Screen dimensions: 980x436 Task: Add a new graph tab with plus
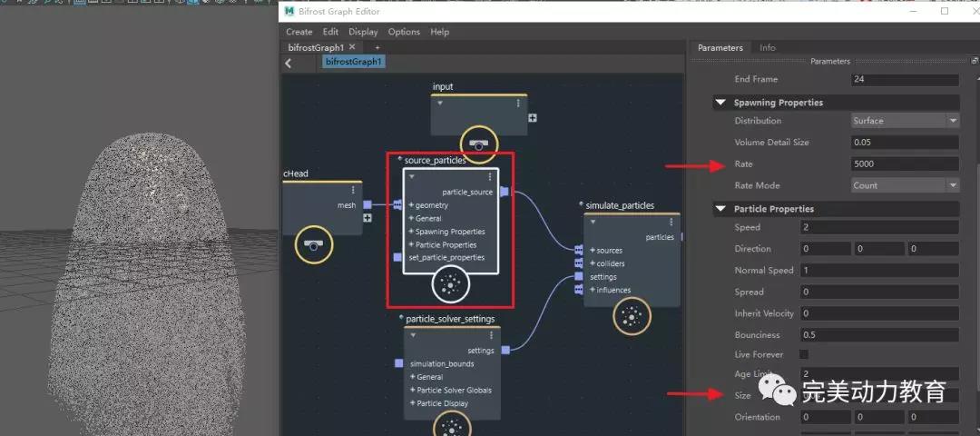click(377, 47)
